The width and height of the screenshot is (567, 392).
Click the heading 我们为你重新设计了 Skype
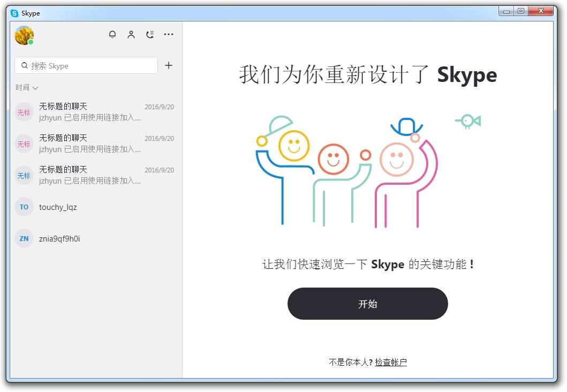pos(368,74)
